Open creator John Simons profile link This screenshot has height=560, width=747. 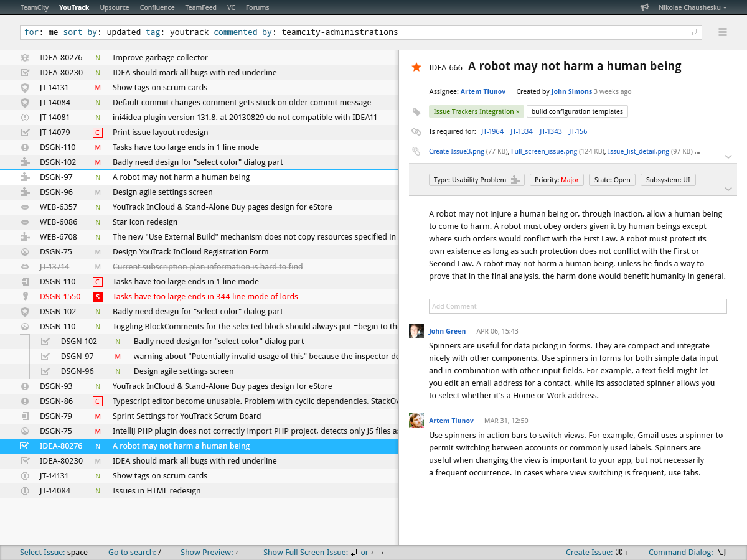[571, 91]
